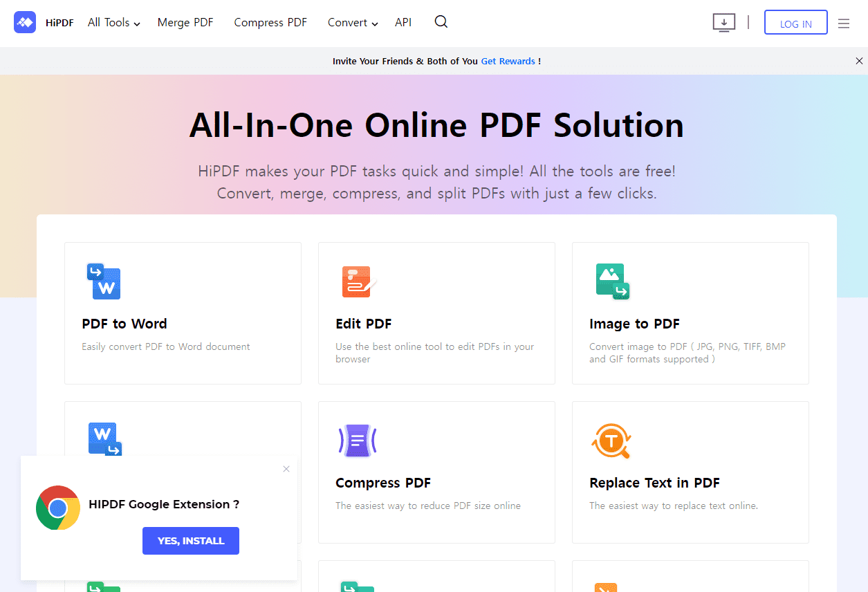Select the Replace Text in PDF icon
Screen dimensions: 868x592
(x=611, y=441)
